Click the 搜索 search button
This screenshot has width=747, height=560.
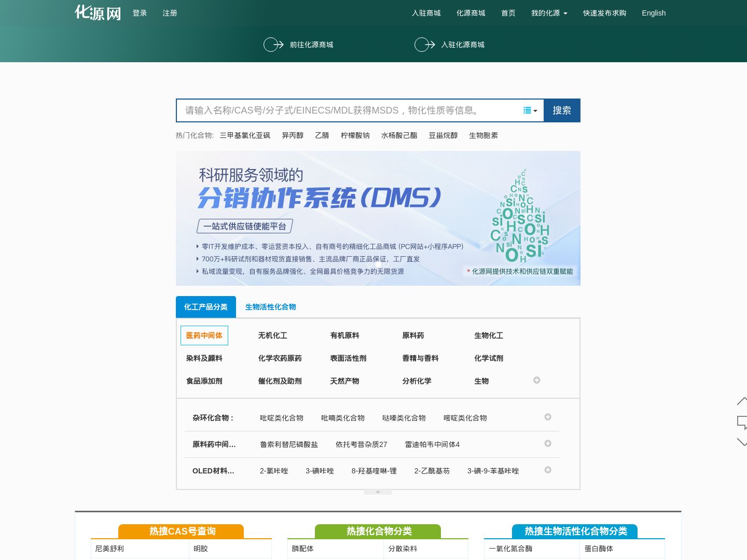click(x=562, y=110)
